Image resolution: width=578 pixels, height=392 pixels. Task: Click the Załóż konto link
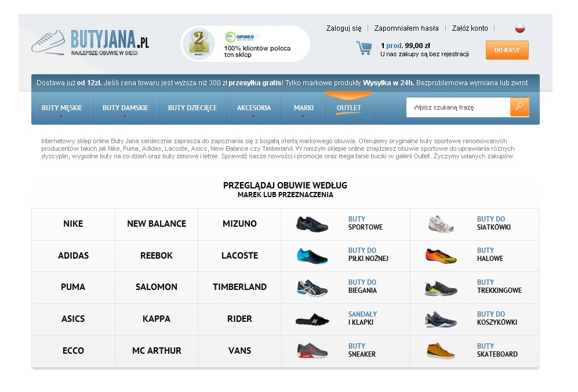coord(470,28)
